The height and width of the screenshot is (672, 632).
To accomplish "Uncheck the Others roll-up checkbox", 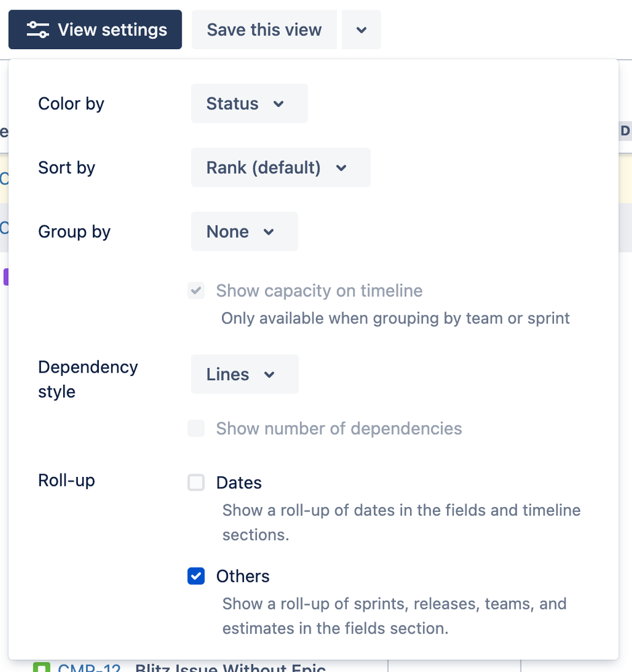I will click(196, 576).
